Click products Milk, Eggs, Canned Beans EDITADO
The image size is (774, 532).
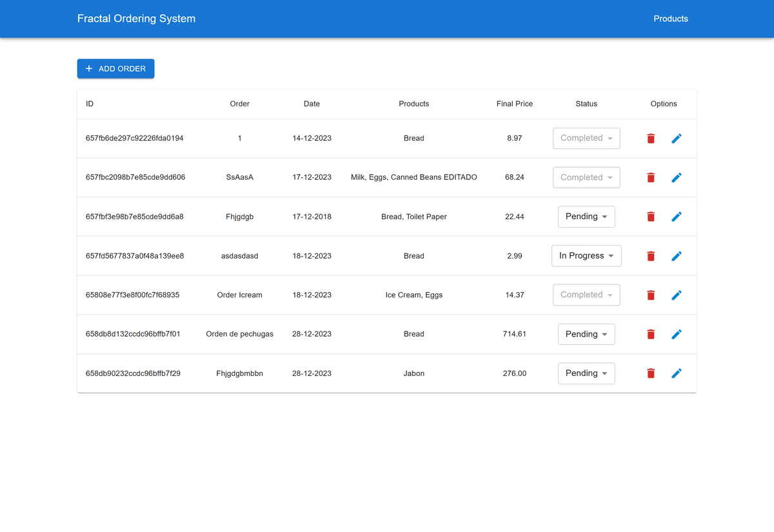point(414,177)
